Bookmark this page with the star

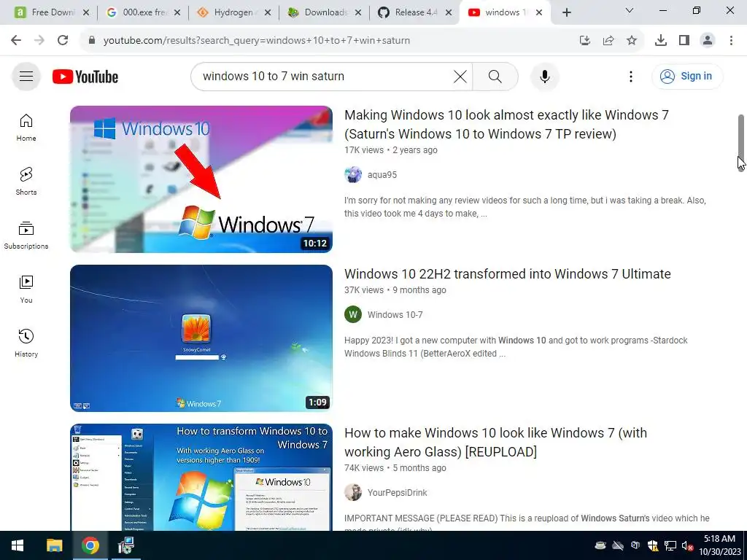point(632,41)
